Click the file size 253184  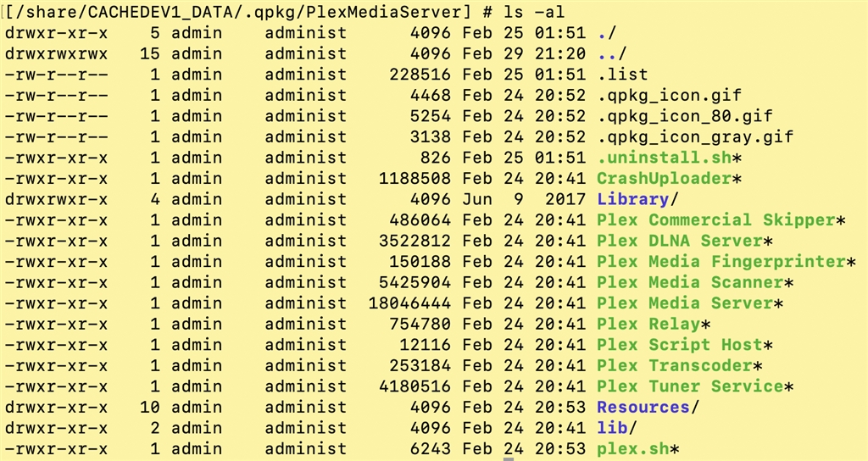point(420,365)
